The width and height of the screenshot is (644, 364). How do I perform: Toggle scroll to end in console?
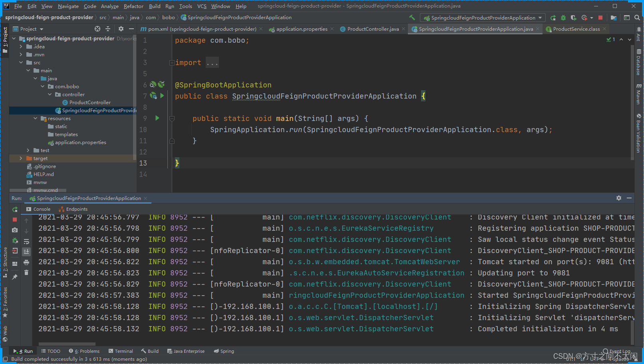(x=26, y=252)
